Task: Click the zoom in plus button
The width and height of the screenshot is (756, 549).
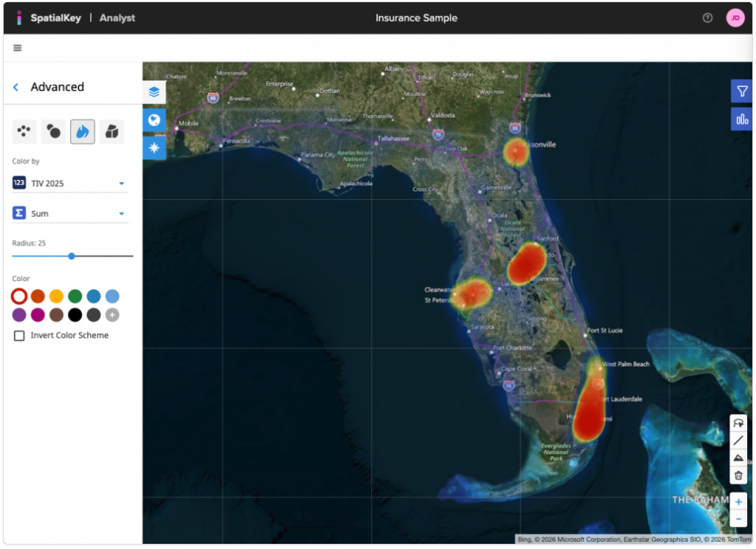Action: click(738, 501)
